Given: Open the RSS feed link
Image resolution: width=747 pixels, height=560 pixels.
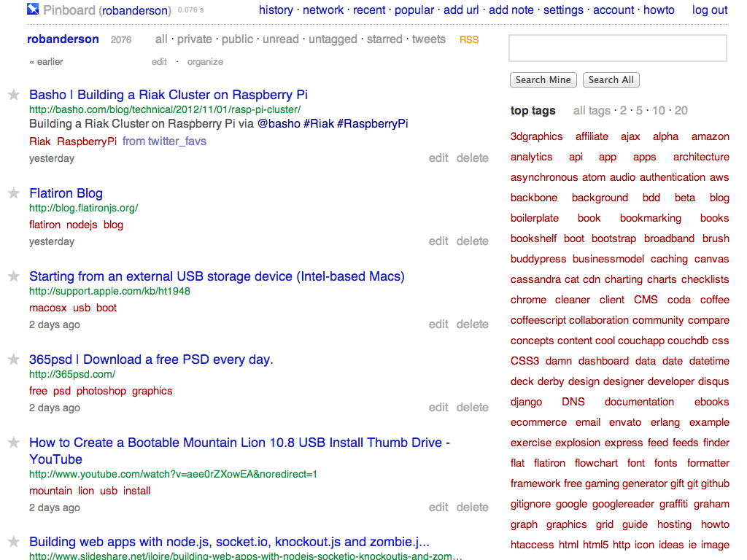Looking at the screenshot, I should coord(469,39).
